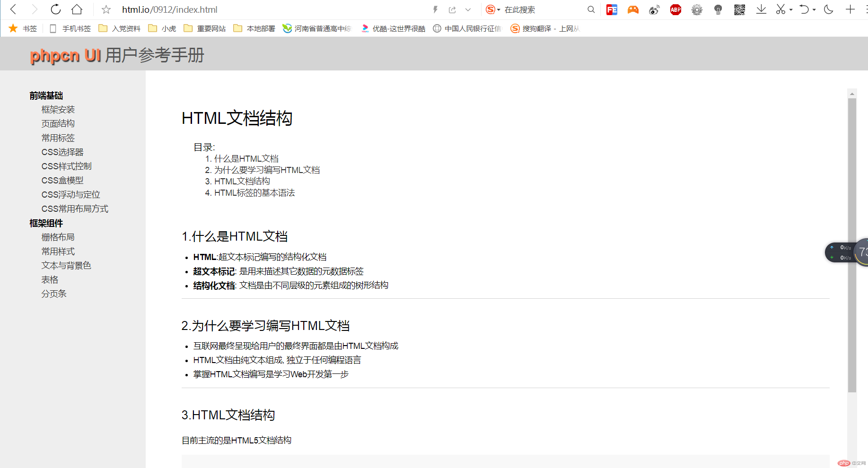
Task: Bookmark this page with the star icon
Action: (x=106, y=9)
